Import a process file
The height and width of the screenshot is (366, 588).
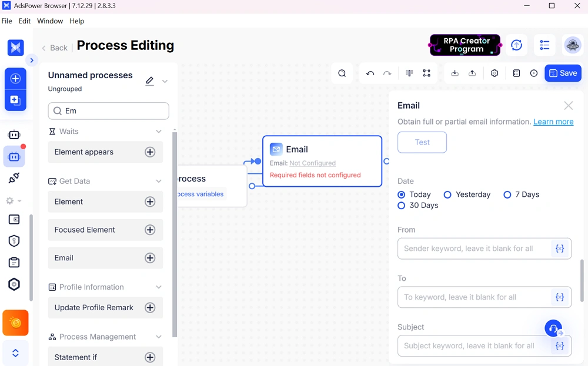coord(454,73)
